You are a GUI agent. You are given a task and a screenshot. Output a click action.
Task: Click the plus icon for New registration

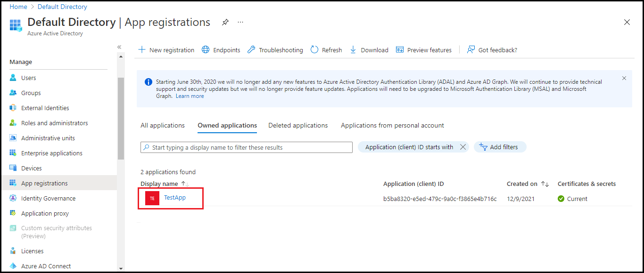(x=141, y=49)
